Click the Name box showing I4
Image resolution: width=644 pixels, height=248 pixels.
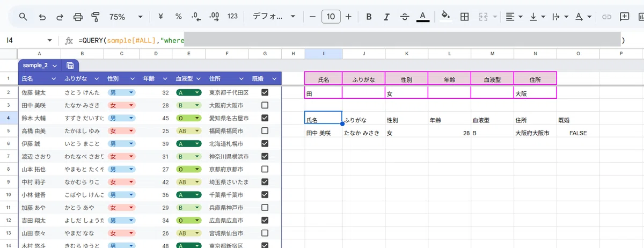tap(24, 40)
